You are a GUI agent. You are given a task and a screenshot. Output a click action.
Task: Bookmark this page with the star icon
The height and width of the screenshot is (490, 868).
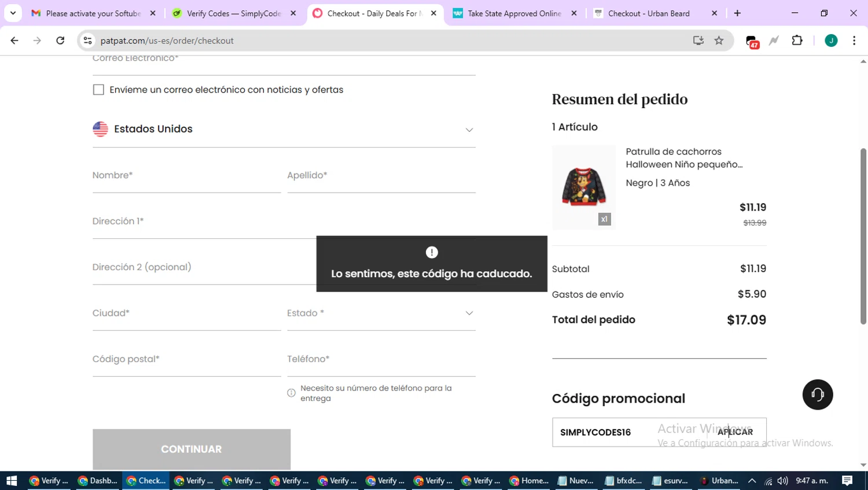point(719,40)
